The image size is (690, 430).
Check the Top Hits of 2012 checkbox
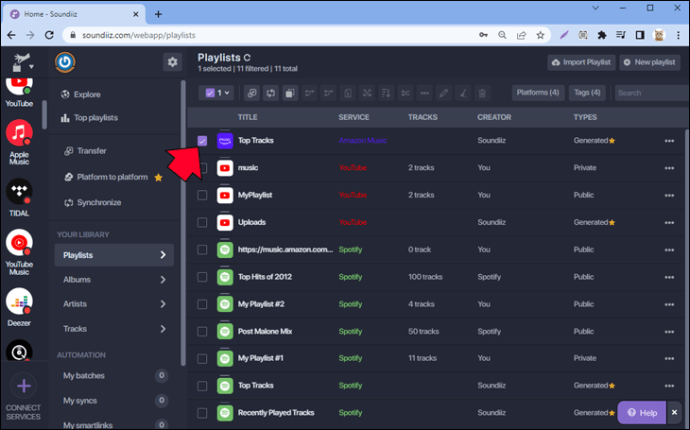(202, 277)
